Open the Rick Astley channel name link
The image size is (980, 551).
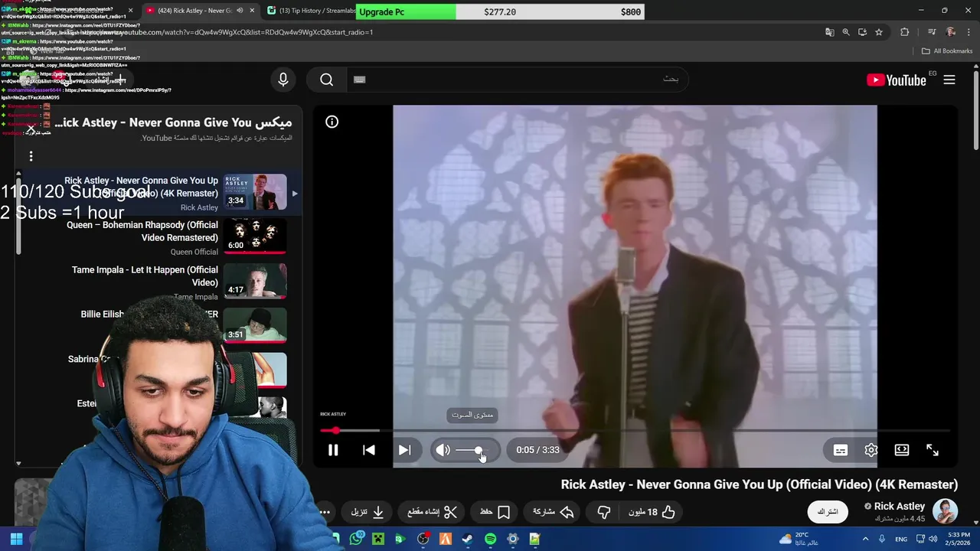900,506
